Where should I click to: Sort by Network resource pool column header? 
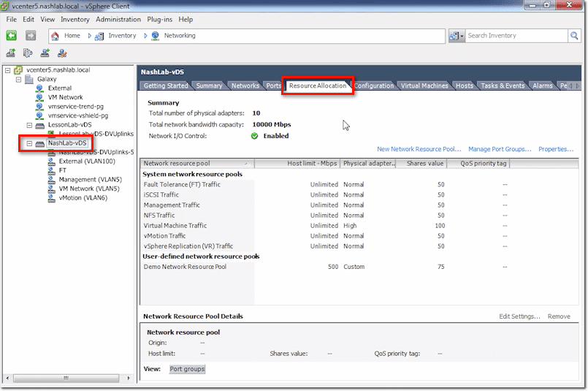[197, 163]
